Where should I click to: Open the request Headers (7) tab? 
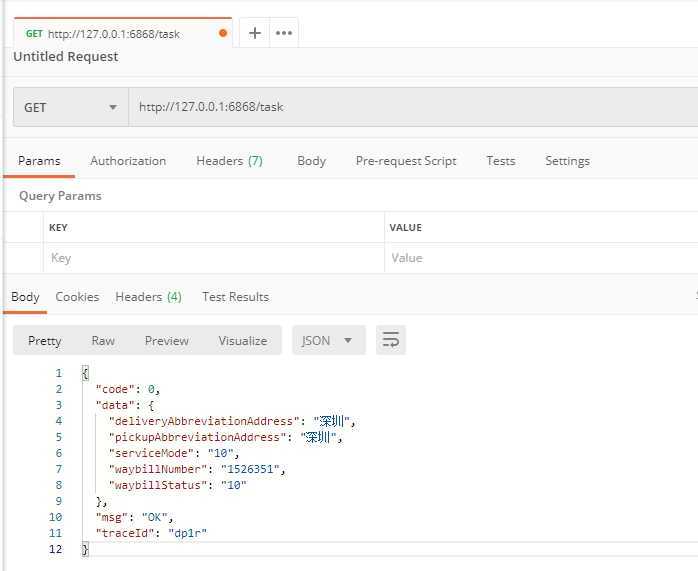[229, 161]
